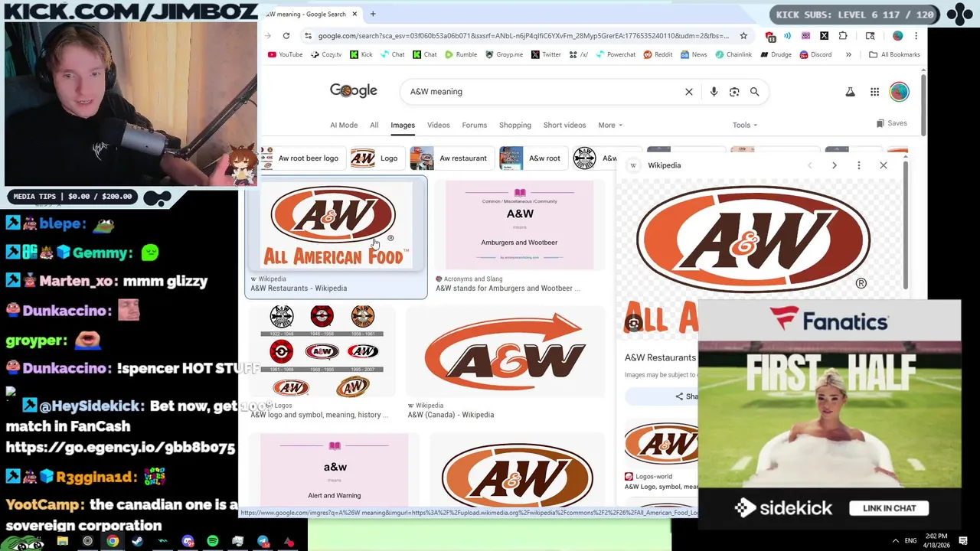
Task: Expand hidden bookmarks chevron
Action: pyautogui.click(x=848, y=54)
